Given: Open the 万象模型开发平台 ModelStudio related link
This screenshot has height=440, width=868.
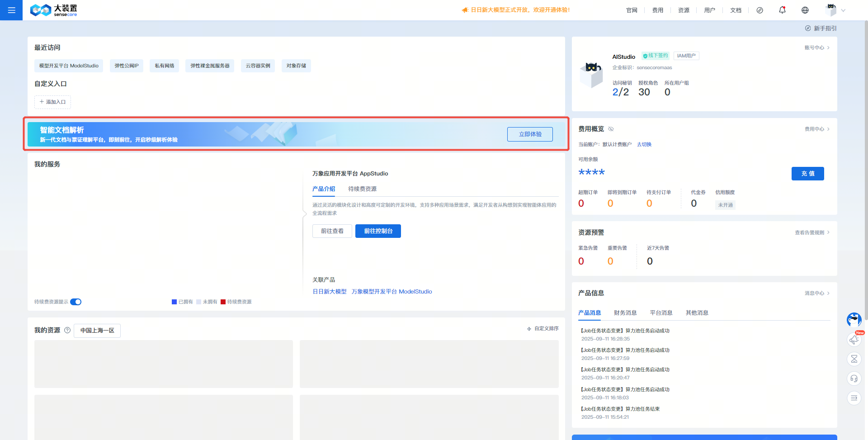Looking at the screenshot, I should [392, 292].
